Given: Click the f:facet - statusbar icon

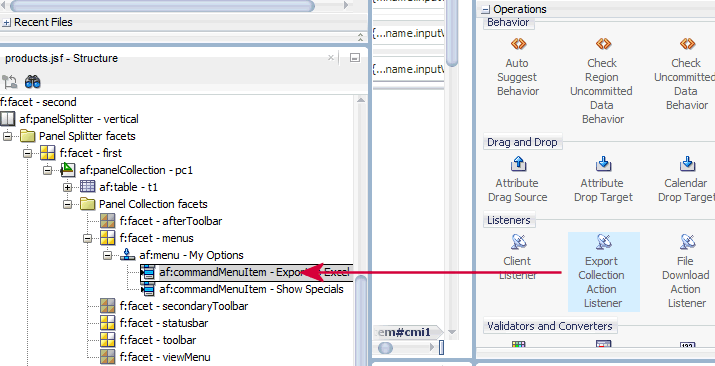Looking at the screenshot, I should click(108, 323).
